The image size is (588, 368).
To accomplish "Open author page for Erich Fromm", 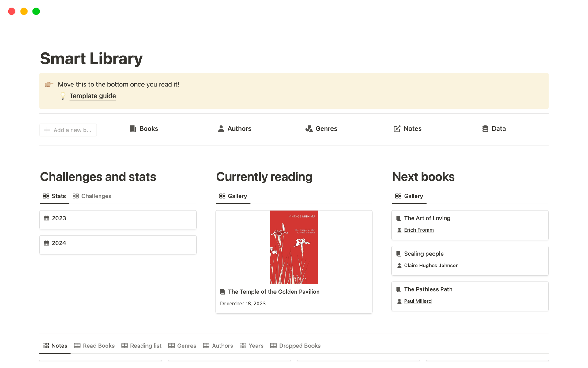I will coord(419,230).
